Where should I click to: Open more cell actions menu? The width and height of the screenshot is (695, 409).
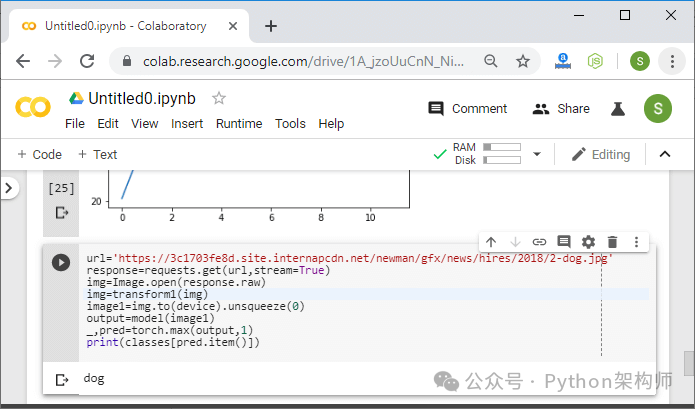(636, 242)
